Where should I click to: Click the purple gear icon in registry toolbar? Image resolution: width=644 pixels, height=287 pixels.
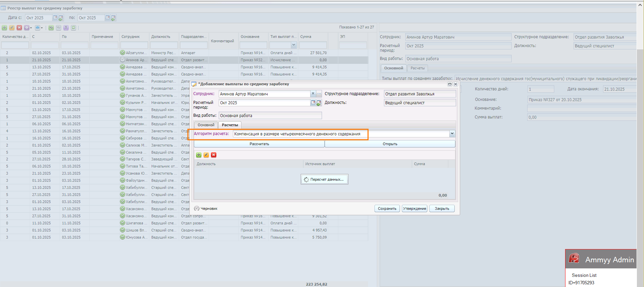click(x=26, y=28)
